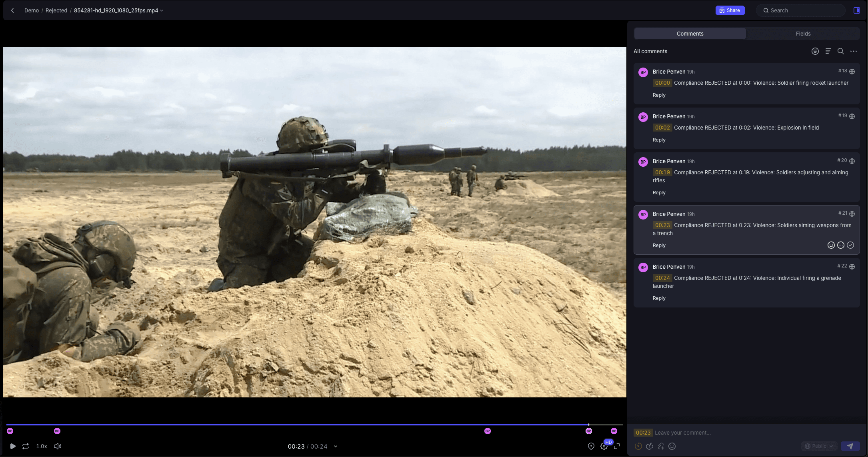Viewport: 868px width, 457px height.
Task: Open the comment sort options
Action: (828, 51)
